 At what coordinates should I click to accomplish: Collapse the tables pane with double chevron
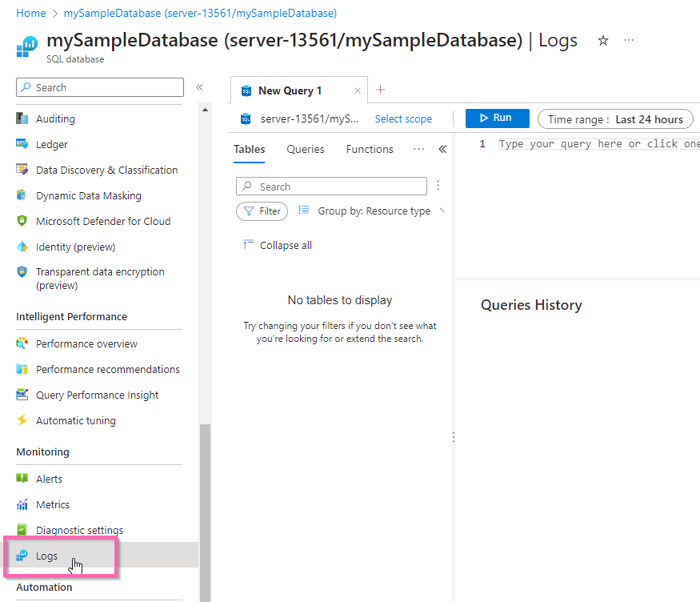tap(442, 149)
